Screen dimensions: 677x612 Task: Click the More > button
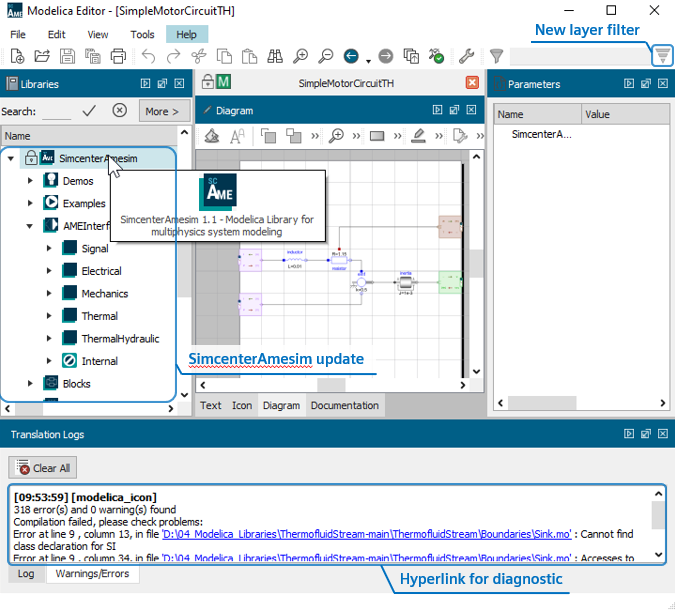165,111
